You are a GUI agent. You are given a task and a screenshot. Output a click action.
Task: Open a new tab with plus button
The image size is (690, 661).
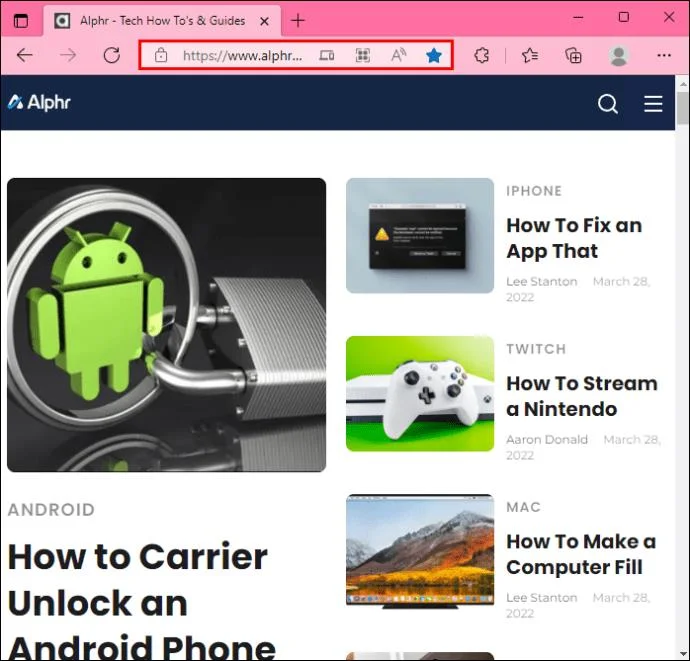[x=298, y=20]
